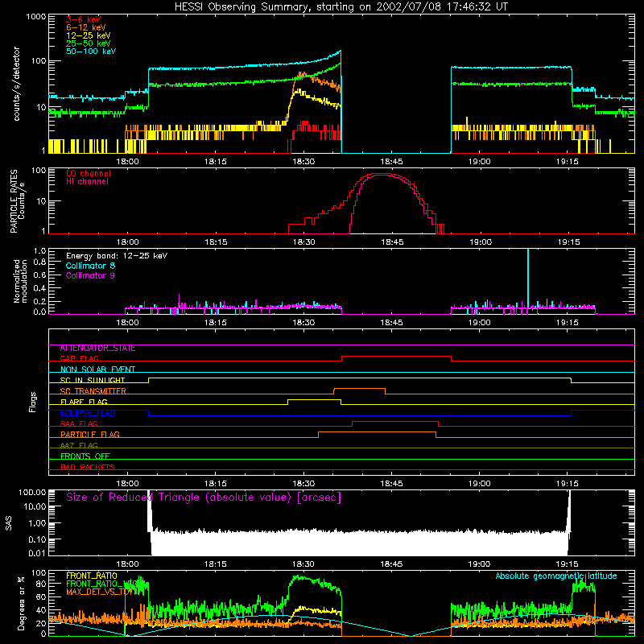Image resolution: width=644 pixels, height=644 pixels.
Task: Click the AAZ_FLAG label
Action: point(79,445)
